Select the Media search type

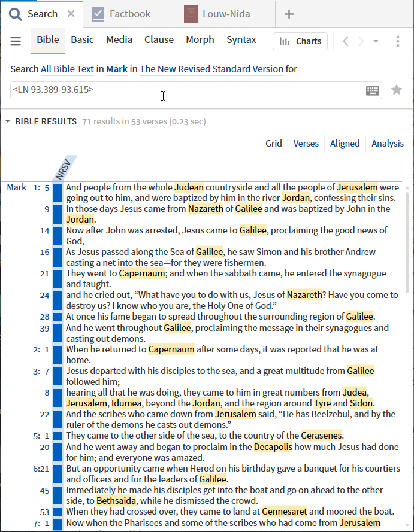[x=119, y=40]
